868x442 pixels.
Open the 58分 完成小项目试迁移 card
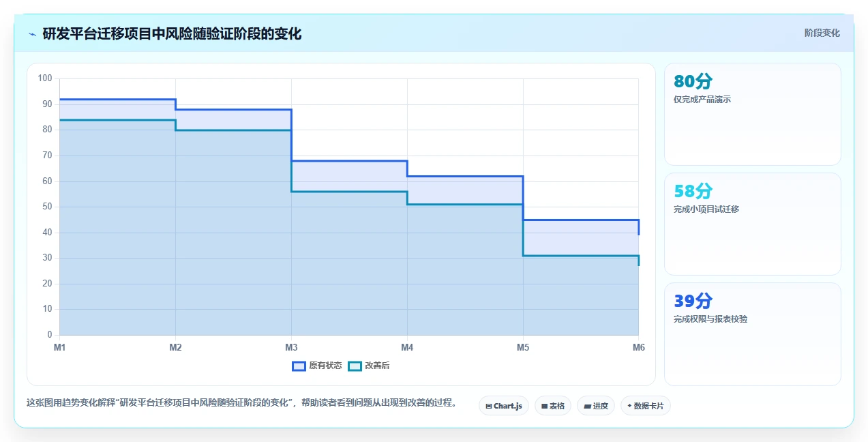(753, 224)
